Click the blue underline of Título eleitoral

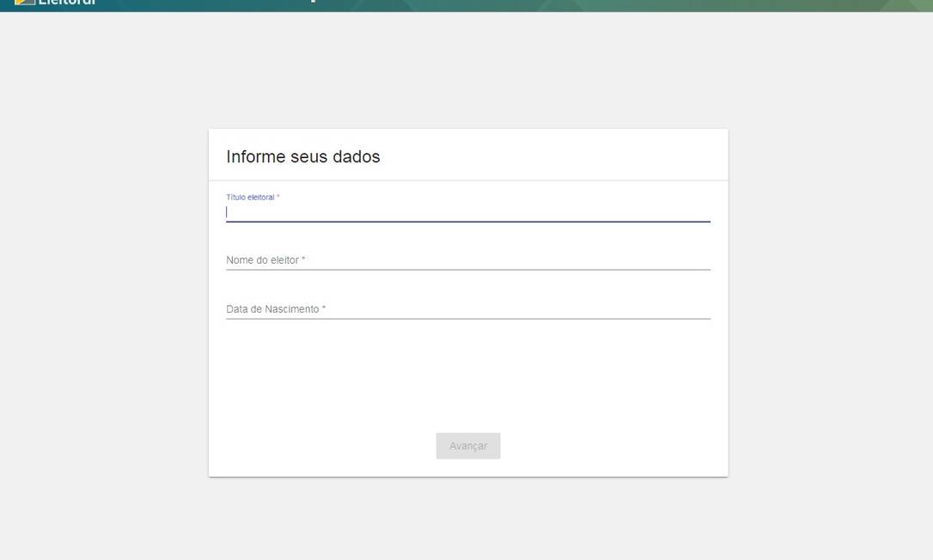tap(468, 222)
